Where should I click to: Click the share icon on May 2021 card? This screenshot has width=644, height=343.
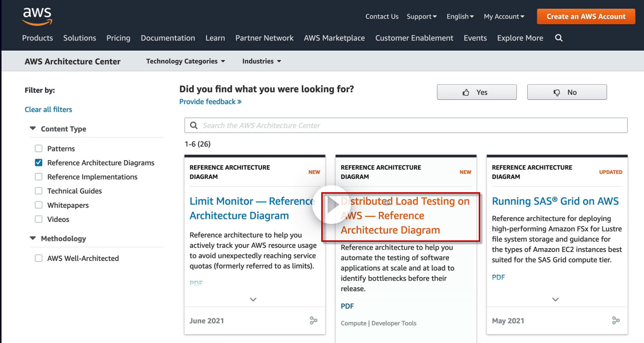(616, 320)
